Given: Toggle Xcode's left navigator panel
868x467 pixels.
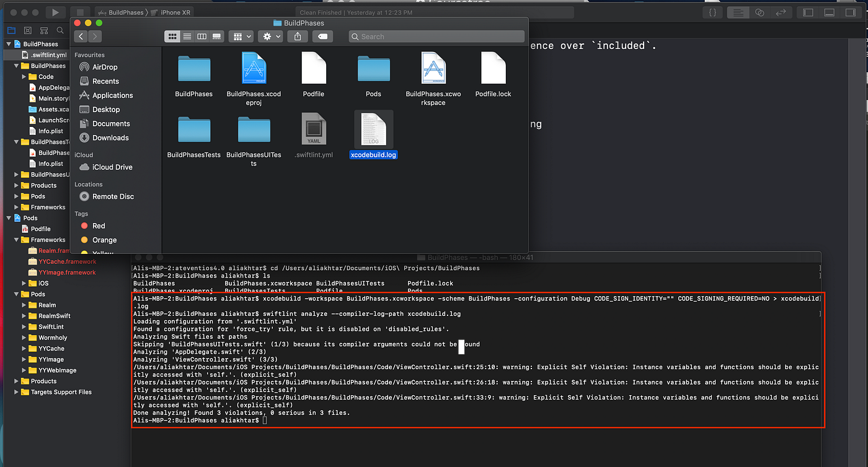Looking at the screenshot, I should pos(808,12).
